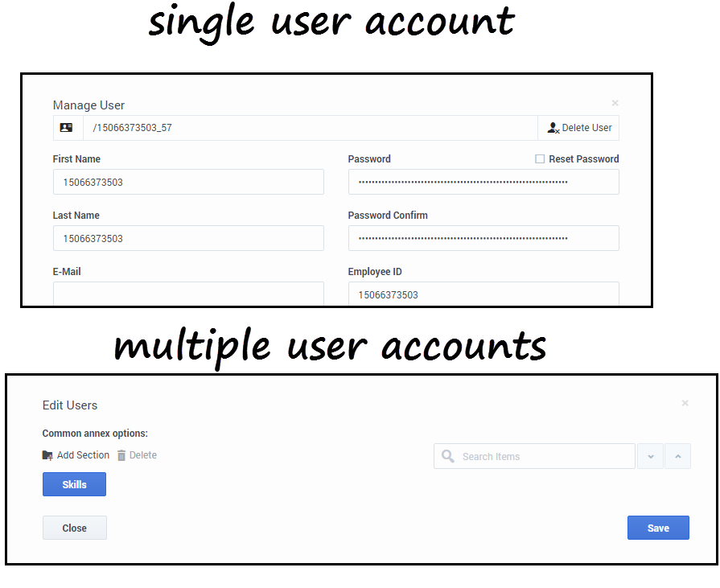720x588 pixels.
Task: Click the Delete trash icon
Action: pyautogui.click(x=121, y=455)
